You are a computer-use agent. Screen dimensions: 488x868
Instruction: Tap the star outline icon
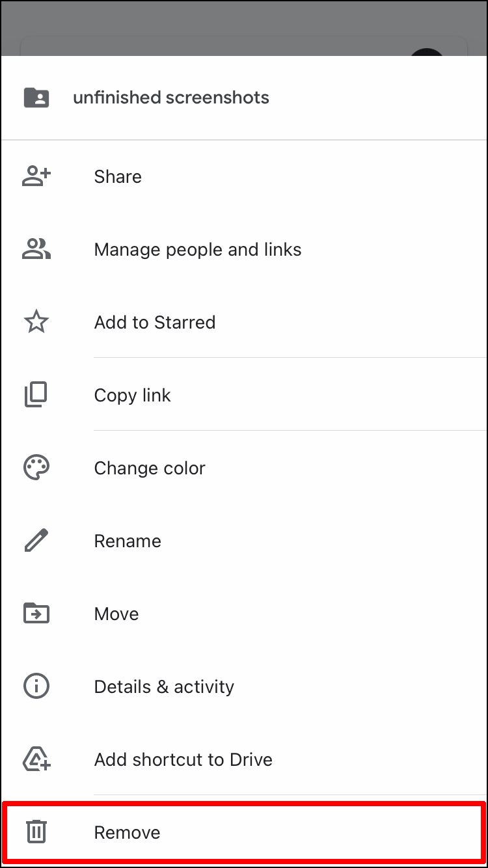pos(36,322)
